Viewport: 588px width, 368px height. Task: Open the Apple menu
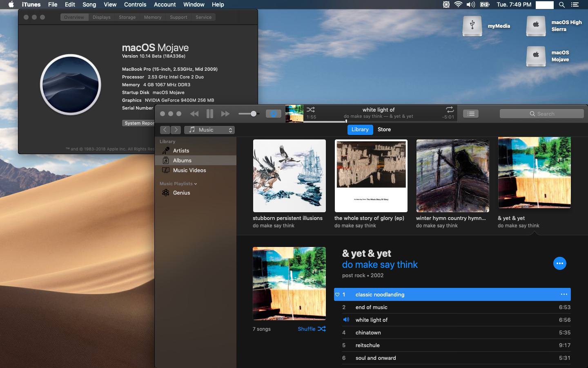(x=11, y=4)
